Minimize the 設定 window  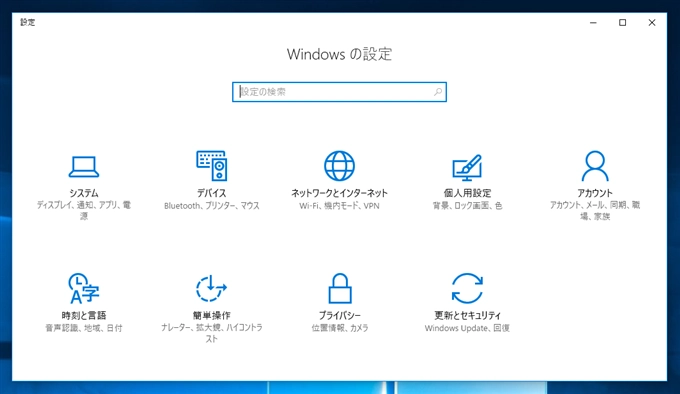(x=593, y=23)
